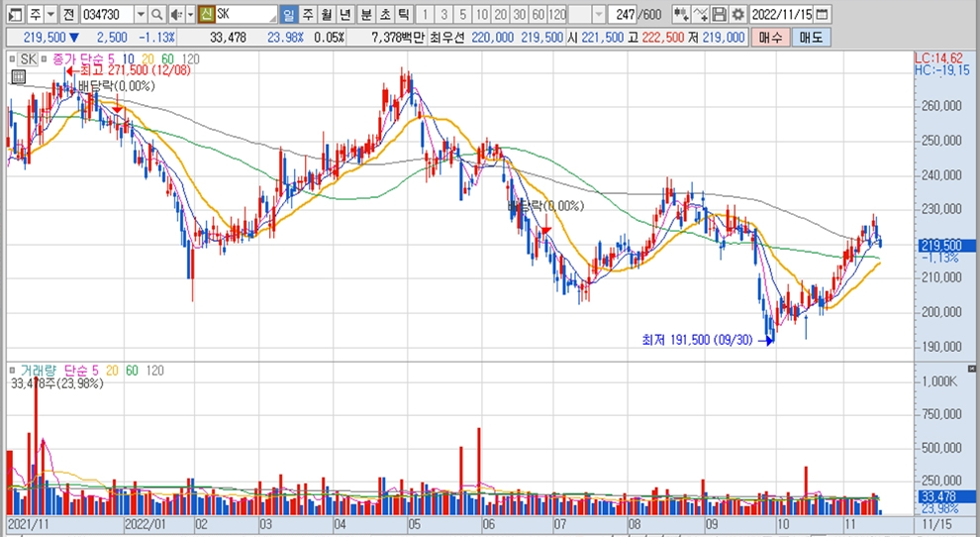The width and height of the screenshot is (980, 537).
Task: Toggle the green 신 badge beside SK
Action: pyautogui.click(x=206, y=15)
